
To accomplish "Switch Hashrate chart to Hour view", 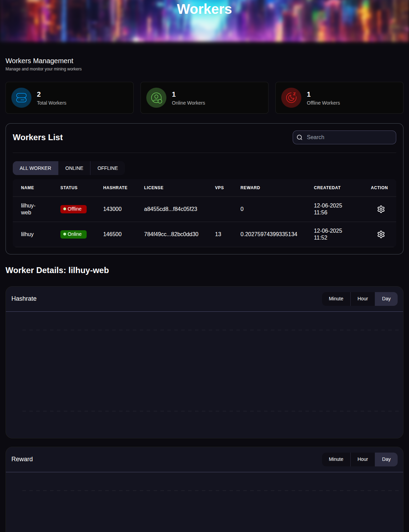I will pos(362,299).
